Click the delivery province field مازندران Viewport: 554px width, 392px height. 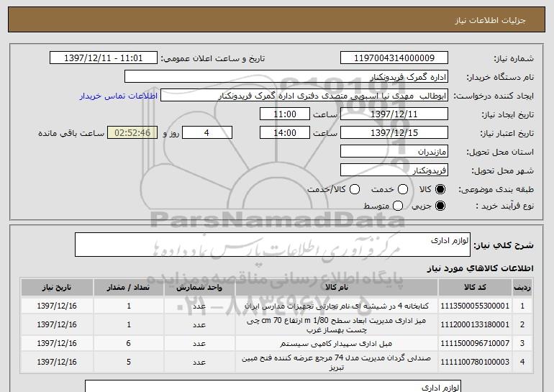[394, 152]
